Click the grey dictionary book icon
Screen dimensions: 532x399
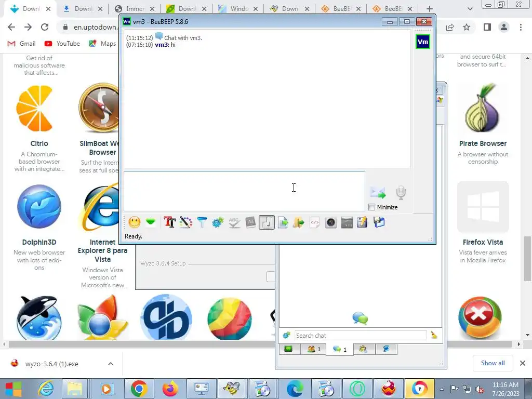(x=250, y=222)
